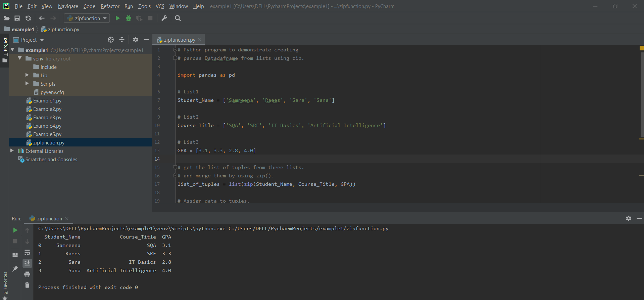
Task: Pin the Run tab with pin icon
Action: 15,269
